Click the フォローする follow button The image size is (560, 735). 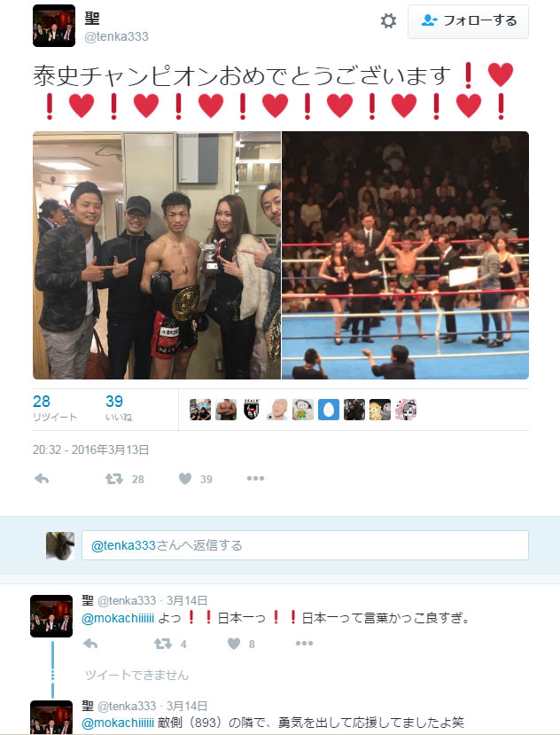click(468, 21)
